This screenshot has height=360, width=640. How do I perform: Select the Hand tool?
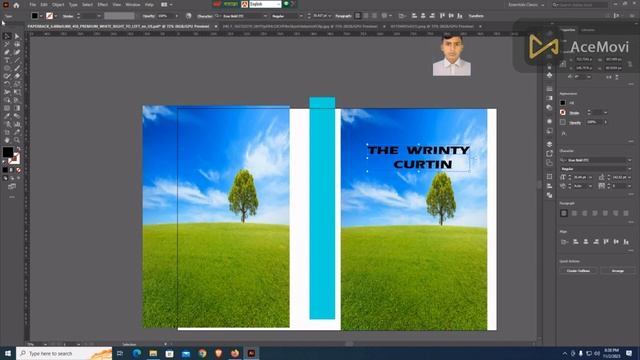(x=7, y=140)
